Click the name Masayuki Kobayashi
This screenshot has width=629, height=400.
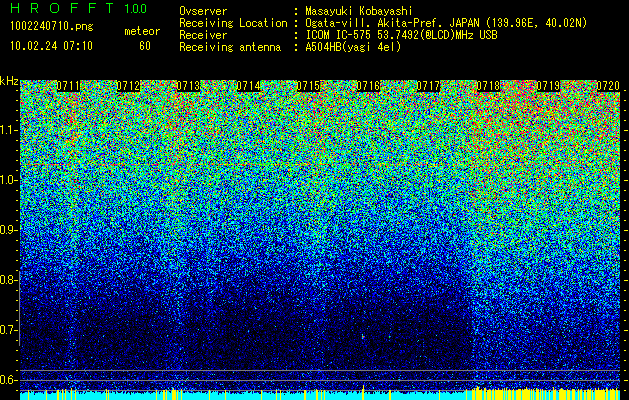coord(359,11)
